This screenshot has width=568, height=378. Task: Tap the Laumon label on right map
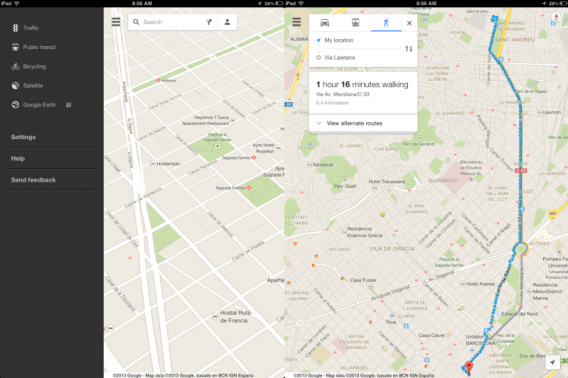pyautogui.click(x=551, y=112)
